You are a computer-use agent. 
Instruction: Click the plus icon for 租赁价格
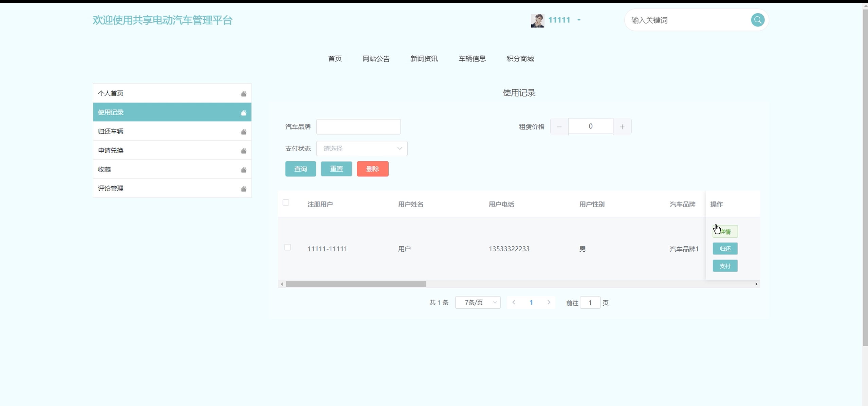[x=622, y=127]
